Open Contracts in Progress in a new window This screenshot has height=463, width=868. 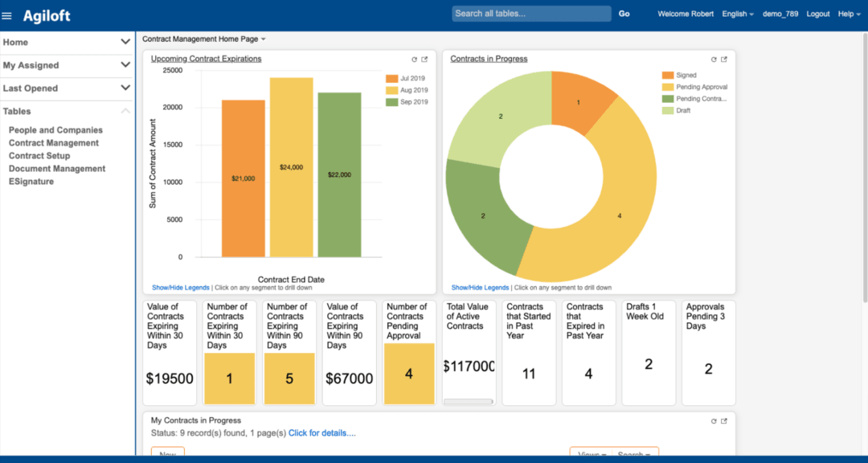click(723, 59)
